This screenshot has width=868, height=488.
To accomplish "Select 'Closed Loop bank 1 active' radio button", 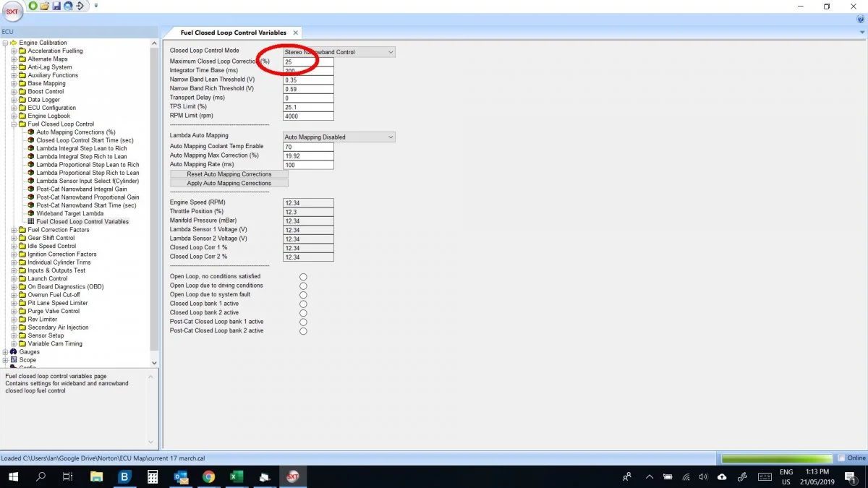I will 303,304.
